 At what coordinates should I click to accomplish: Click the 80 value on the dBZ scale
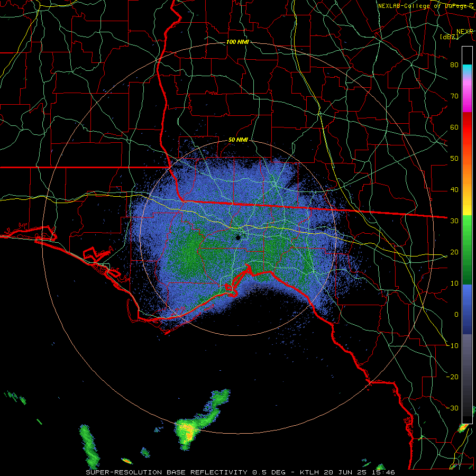[454, 65]
